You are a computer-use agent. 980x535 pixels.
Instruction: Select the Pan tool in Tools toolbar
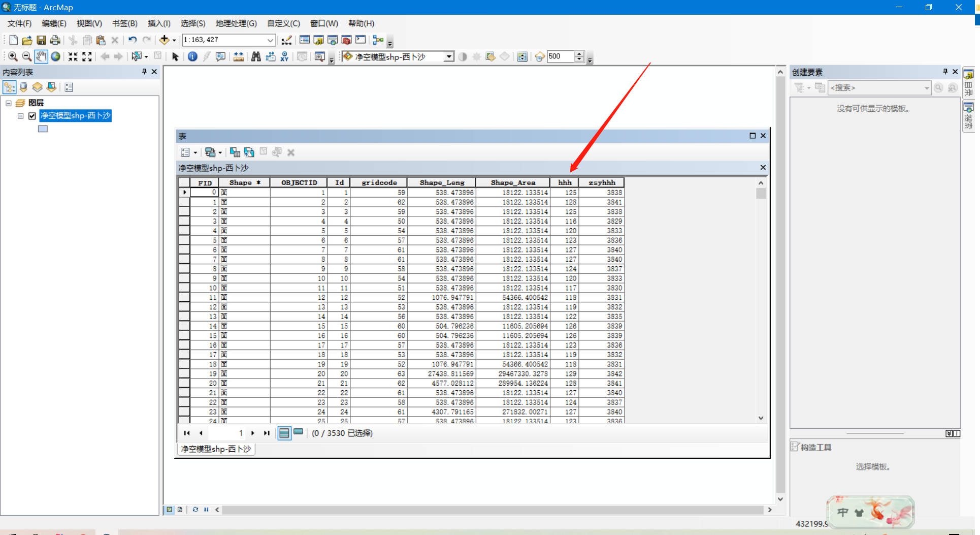pyautogui.click(x=41, y=56)
